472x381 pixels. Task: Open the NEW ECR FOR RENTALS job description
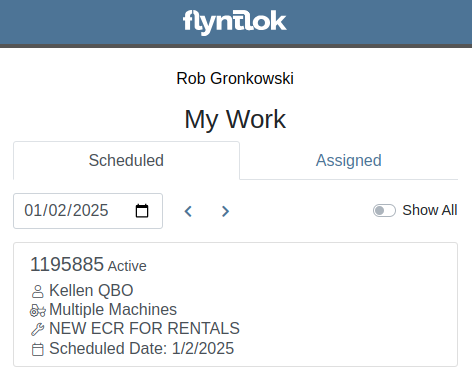tap(144, 329)
